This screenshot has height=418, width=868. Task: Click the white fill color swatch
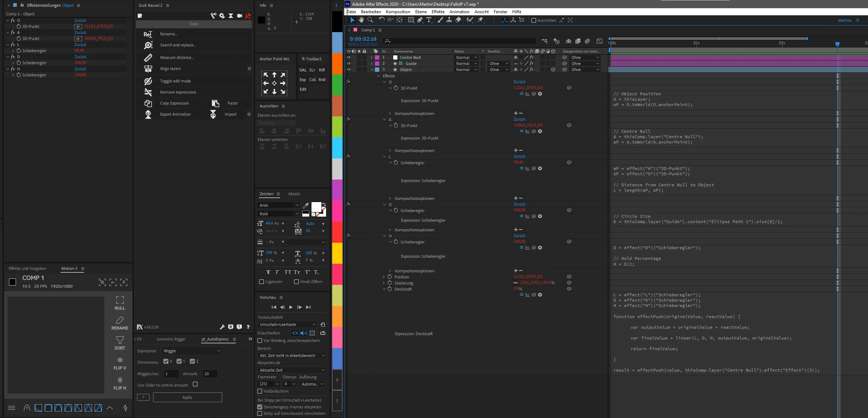316,207
